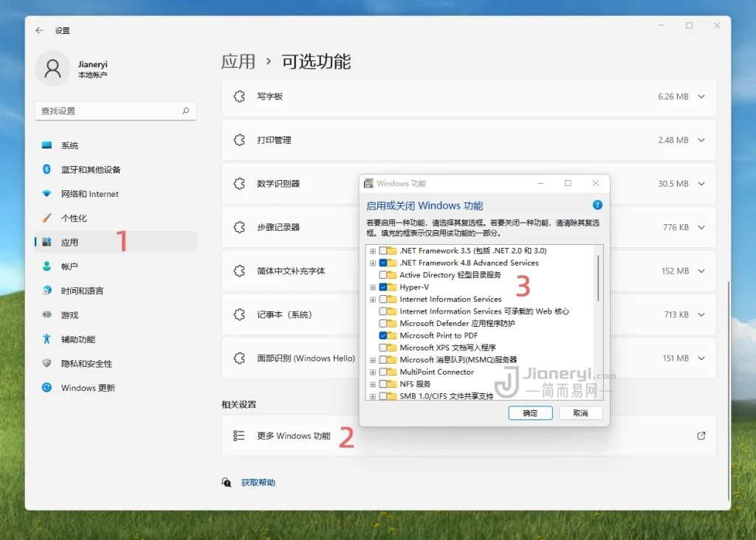The width and height of the screenshot is (756, 540).
Task: Click 取消 in Windows 功能 dialog
Action: coord(580,413)
